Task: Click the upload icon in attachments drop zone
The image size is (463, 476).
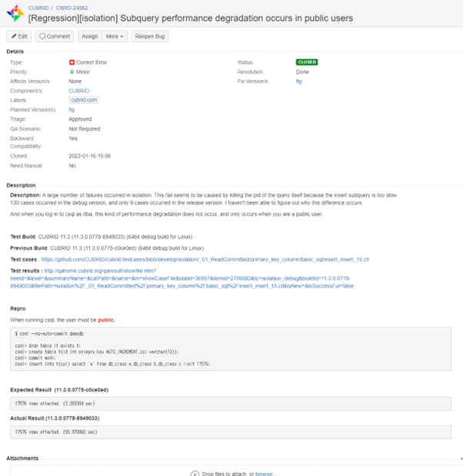Action: pos(195,473)
